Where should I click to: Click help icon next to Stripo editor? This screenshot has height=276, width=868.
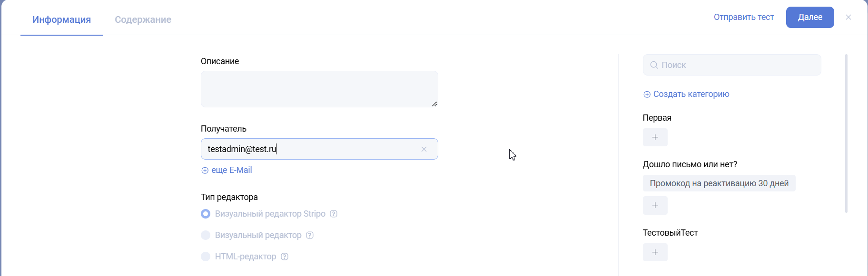(x=334, y=214)
